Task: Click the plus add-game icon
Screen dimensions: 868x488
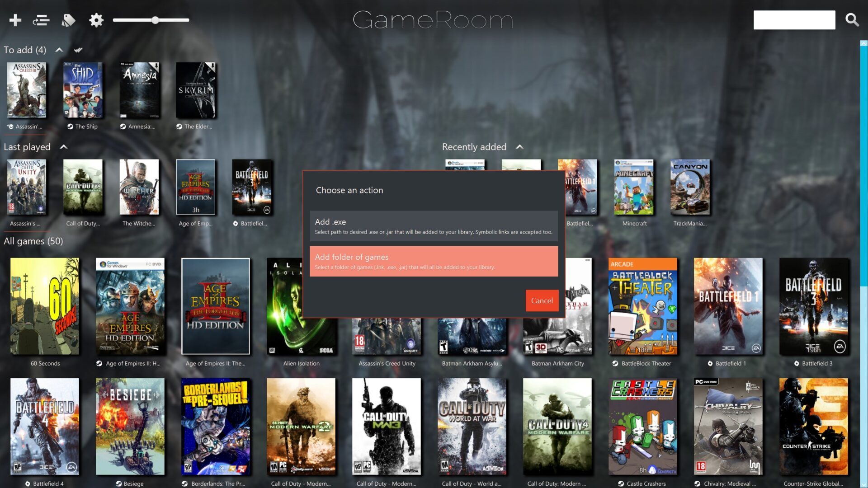Action: pos(15,20)
